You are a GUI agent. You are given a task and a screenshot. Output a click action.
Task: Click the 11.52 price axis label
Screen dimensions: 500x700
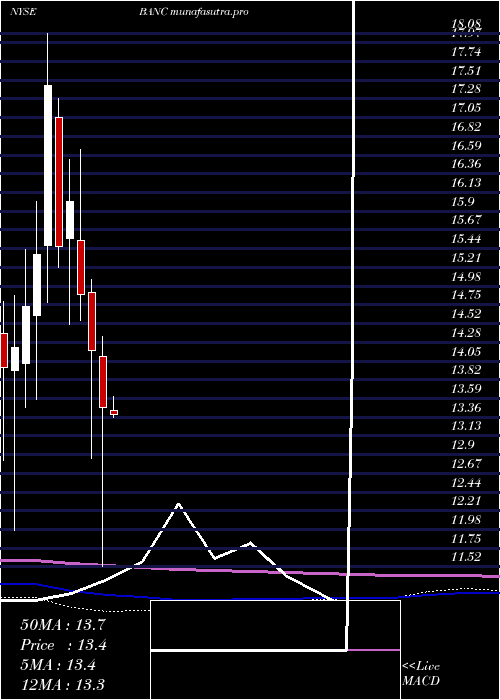tap(466, 557)
